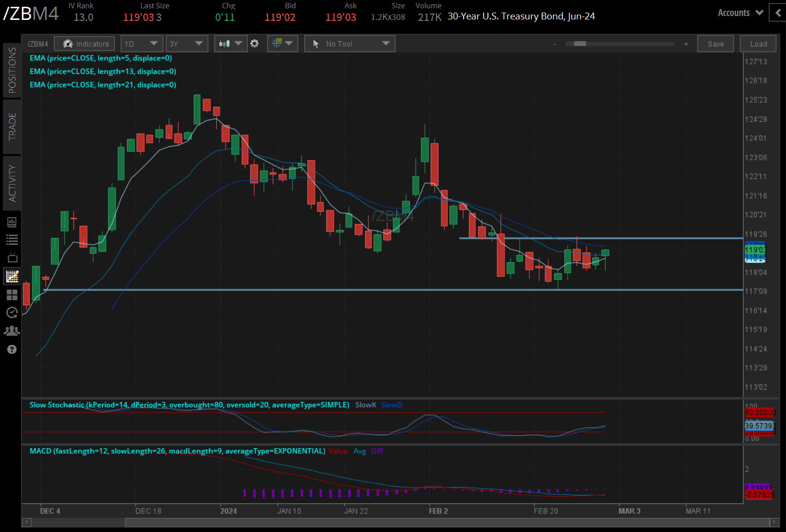
Task: Click the Chg value 0'11
Action: (x=225, y=17)
